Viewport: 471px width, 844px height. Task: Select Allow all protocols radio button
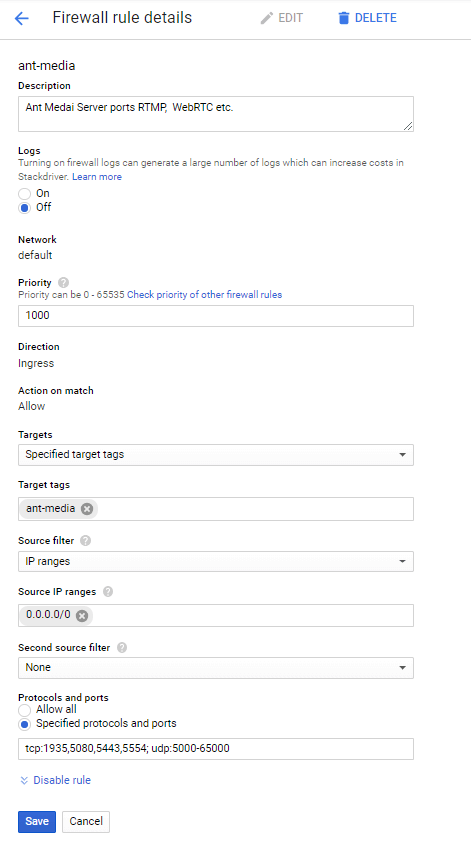point(24,710)
